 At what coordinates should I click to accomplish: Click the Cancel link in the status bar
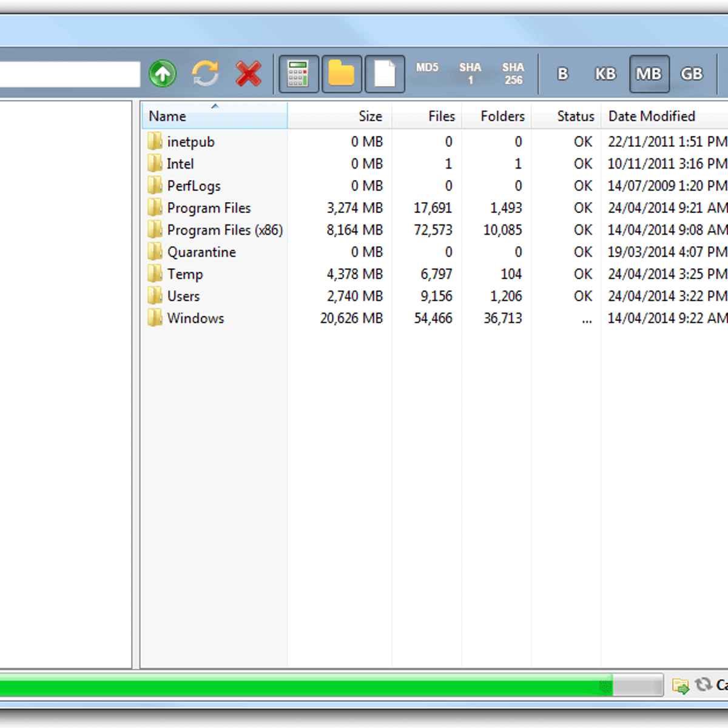pos(721,686)
